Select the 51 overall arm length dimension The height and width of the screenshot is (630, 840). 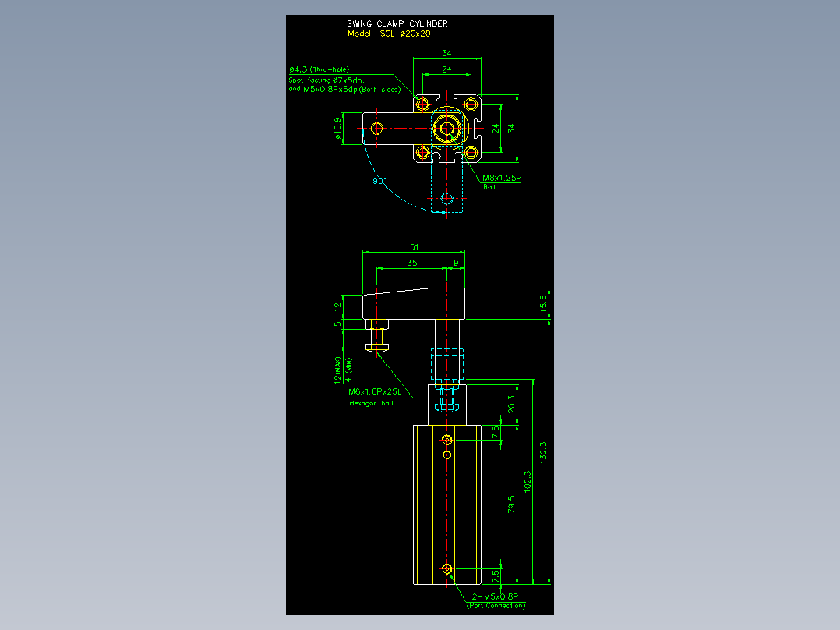[x=414, y=247]
